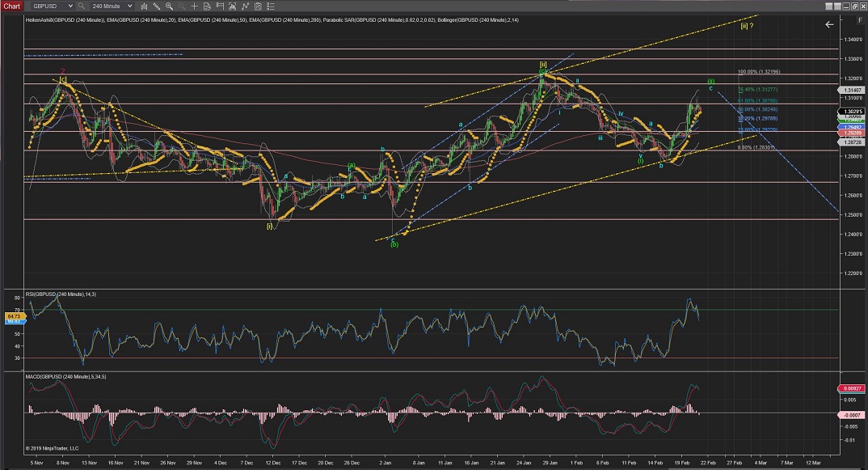Image resolution: width=868 pixels, height=470 pixels.
Task: Click the white left arrow button
Action: tap(828, 25)
